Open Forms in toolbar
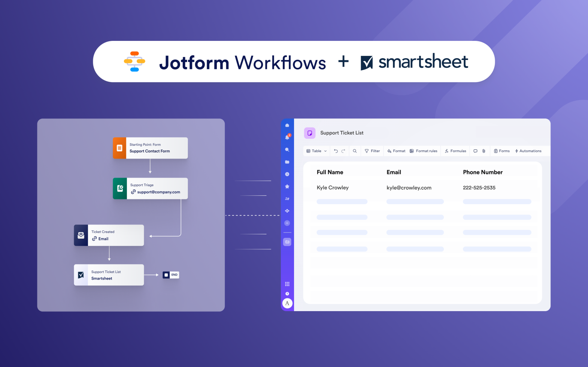588x367 pixels. tap(502, 151)
